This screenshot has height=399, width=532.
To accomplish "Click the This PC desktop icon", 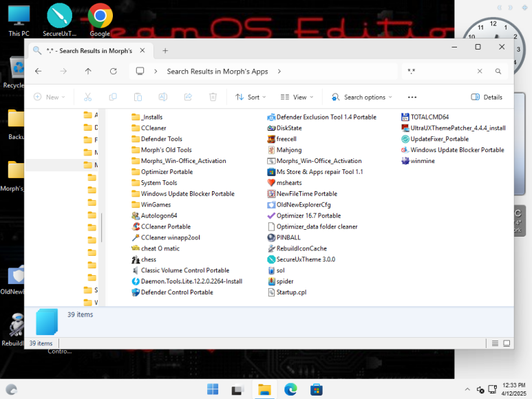I will (19, 20).
